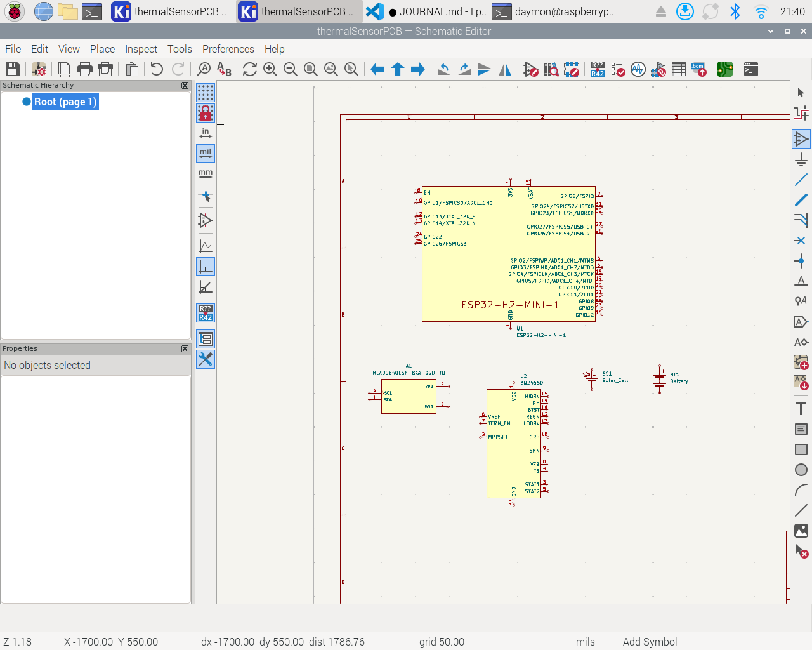
Task: Open the Footprint Editor
Action: [x=572, y=69]
